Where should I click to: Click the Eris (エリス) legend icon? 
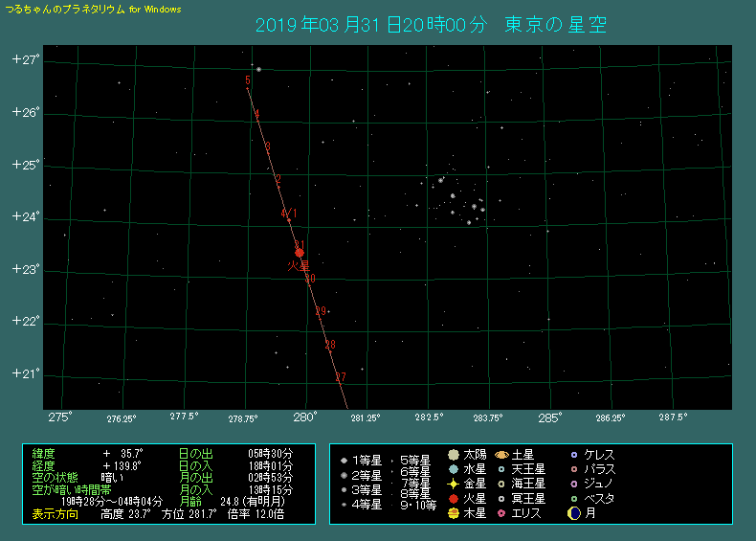coord(501,513)
